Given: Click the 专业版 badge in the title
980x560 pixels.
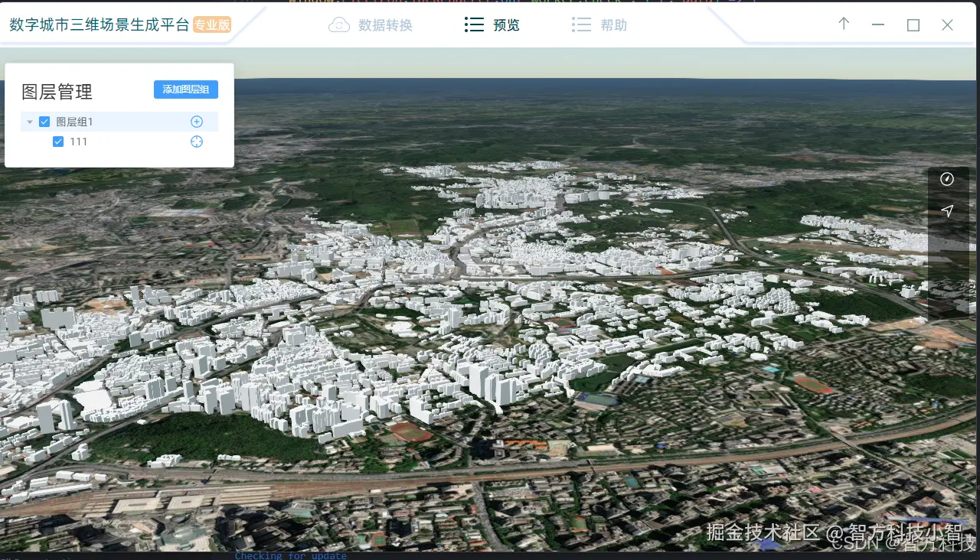Looking at the screenshot, I should [212, 25].
